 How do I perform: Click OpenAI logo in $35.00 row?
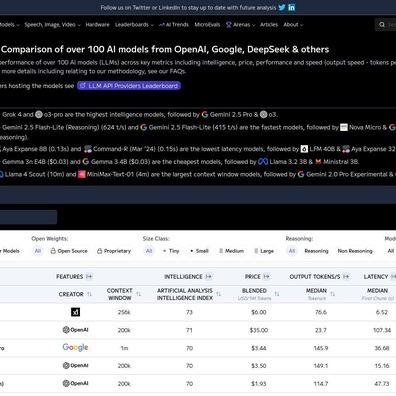75,330
